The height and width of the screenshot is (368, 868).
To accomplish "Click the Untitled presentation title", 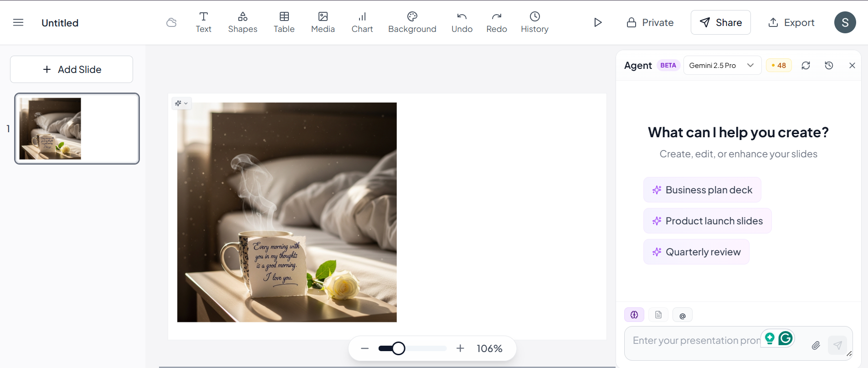I will [60, 23].
